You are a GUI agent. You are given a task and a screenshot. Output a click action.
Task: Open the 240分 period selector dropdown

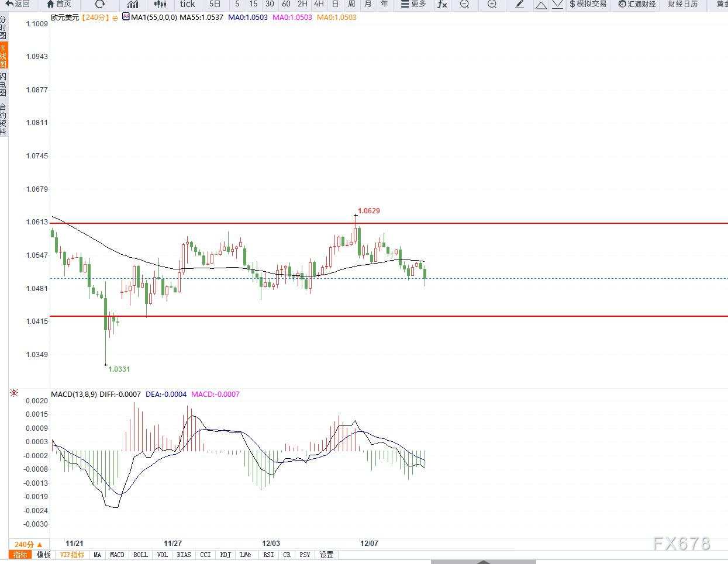[x=29, y=544]
